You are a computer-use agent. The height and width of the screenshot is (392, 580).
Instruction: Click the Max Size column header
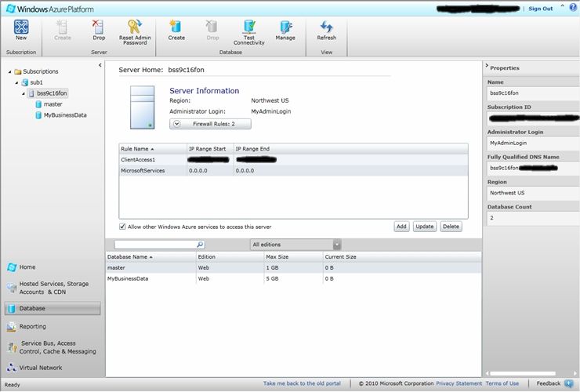pos(293,256)
